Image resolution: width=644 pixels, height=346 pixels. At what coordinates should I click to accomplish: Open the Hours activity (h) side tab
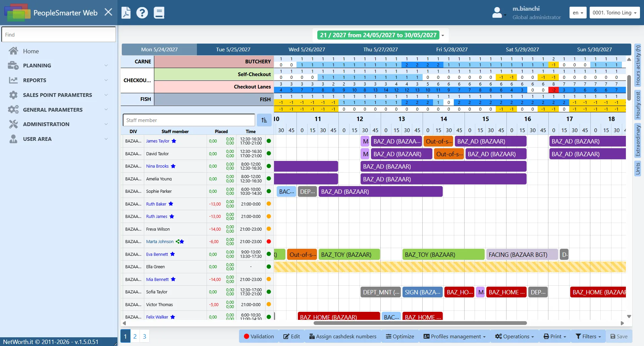coord(638,65)
